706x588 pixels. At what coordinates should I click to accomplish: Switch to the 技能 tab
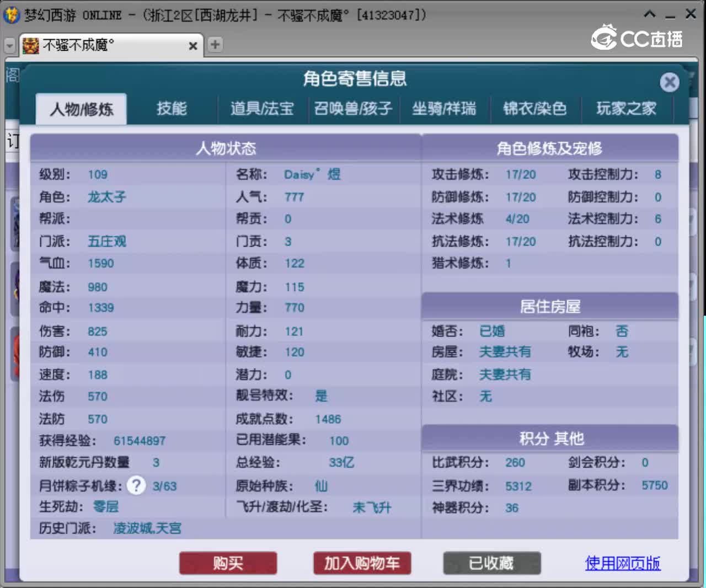coord(172,109)
